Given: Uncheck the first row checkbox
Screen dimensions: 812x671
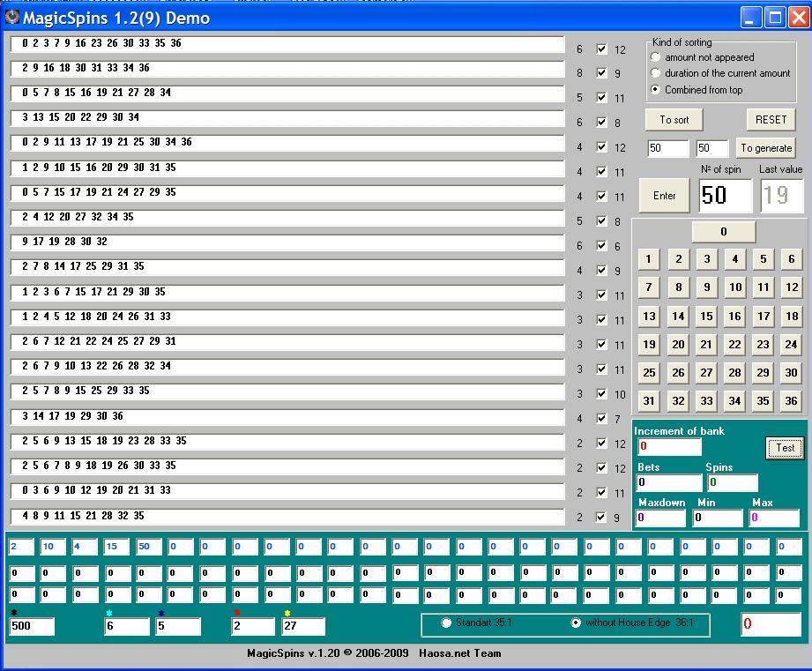Looking at the screenshot, I should [x=601, y=49].
